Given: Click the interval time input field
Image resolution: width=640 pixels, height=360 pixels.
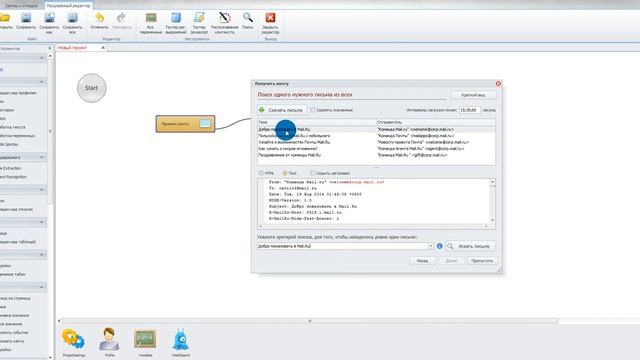Looking at the screenshot, I should 469,110.
